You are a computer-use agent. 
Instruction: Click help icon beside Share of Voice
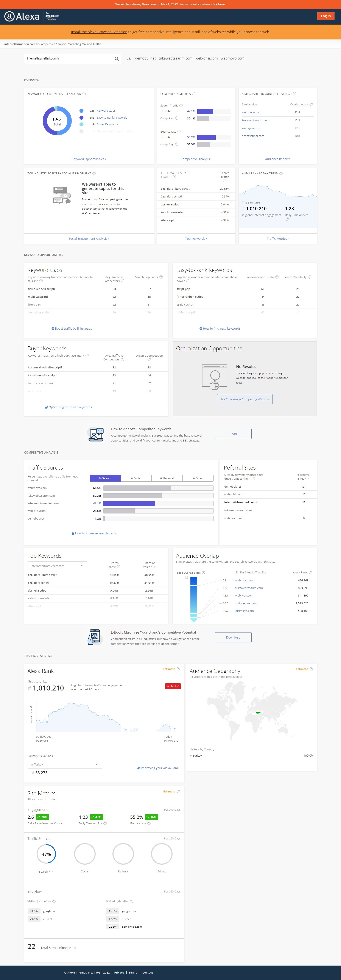153,567
